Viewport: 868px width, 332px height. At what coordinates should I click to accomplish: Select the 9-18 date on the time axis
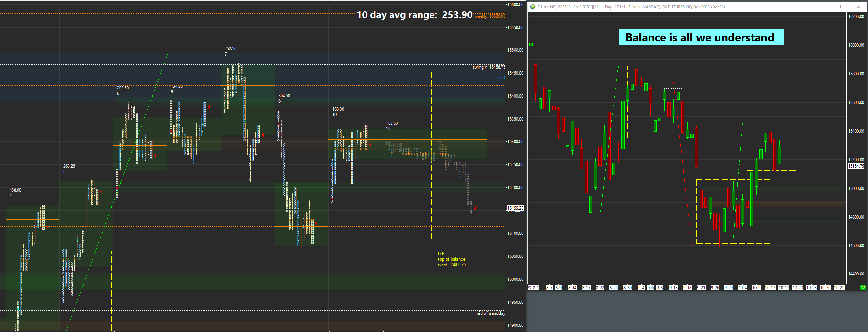(688, 288)
